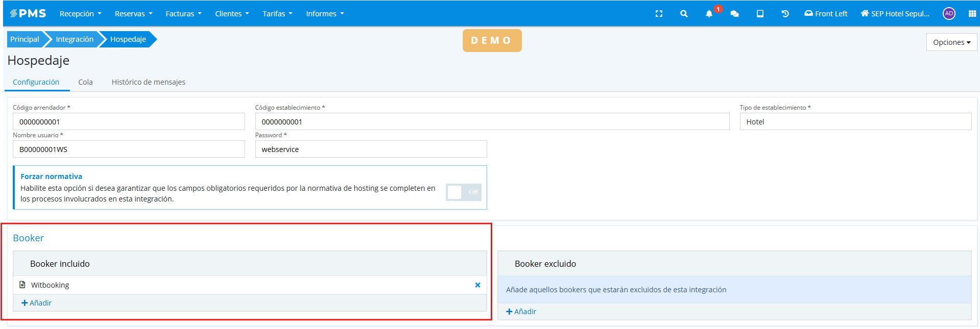
Task: Add a booker under Booker excluido
Action: (x=521, y=312)
